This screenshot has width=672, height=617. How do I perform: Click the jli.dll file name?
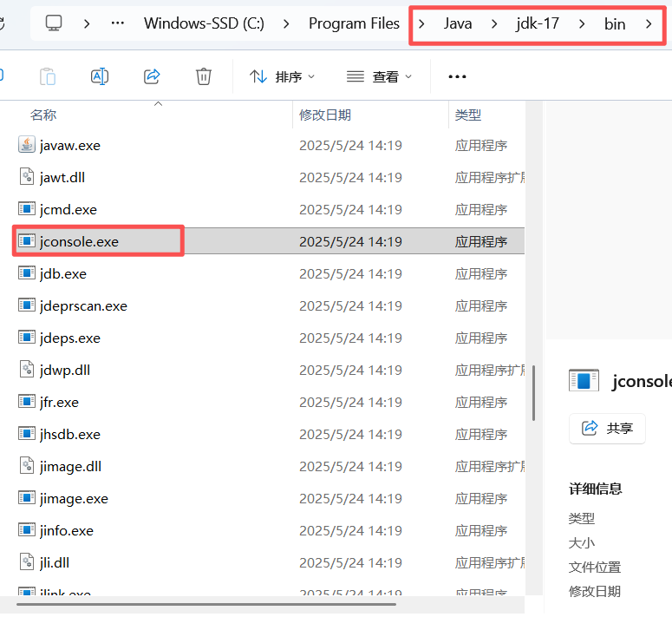tap(54, 562)
